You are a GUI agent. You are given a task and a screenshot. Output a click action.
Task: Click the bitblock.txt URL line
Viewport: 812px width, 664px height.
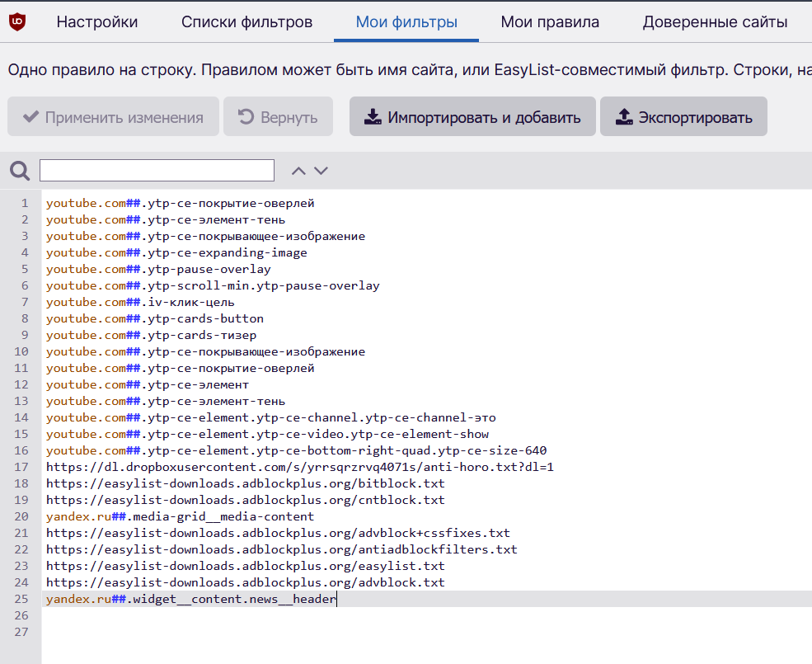point(246,483)
